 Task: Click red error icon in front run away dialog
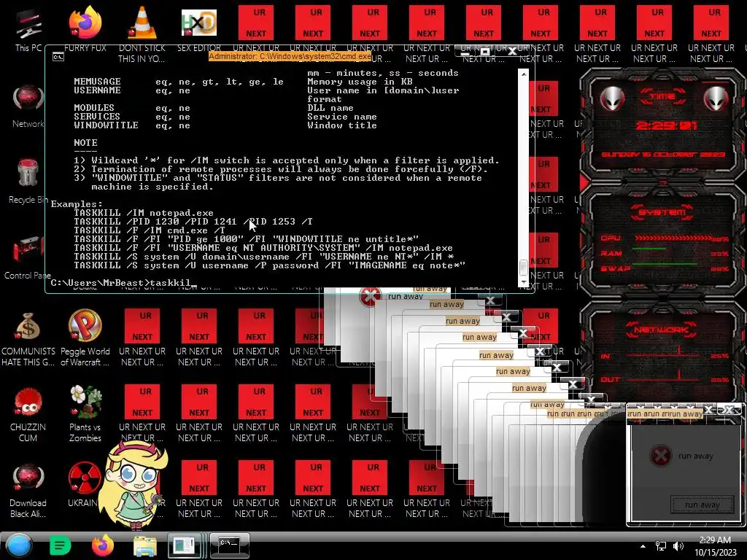(661, 456)
